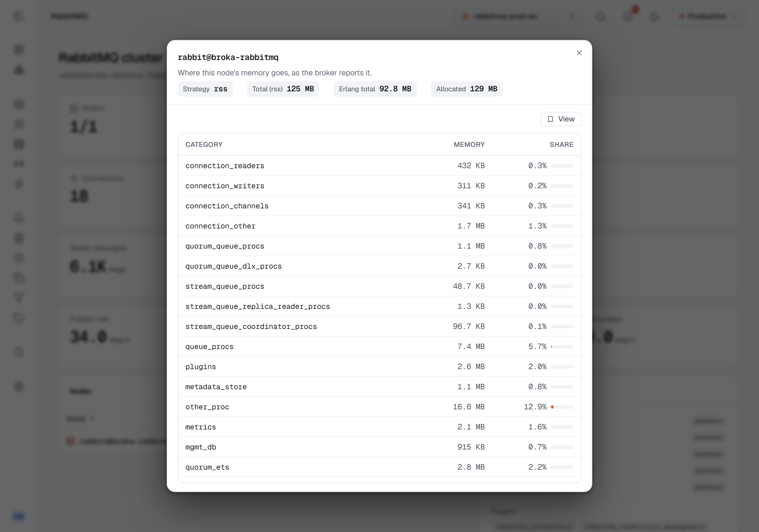Select stream_queue_replica_reader_procs row label

point(257,306)
